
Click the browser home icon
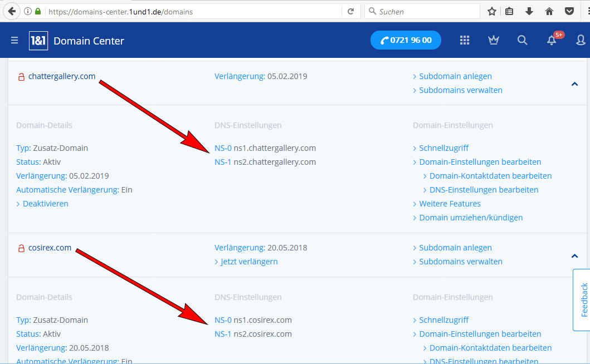click(549, 11)
